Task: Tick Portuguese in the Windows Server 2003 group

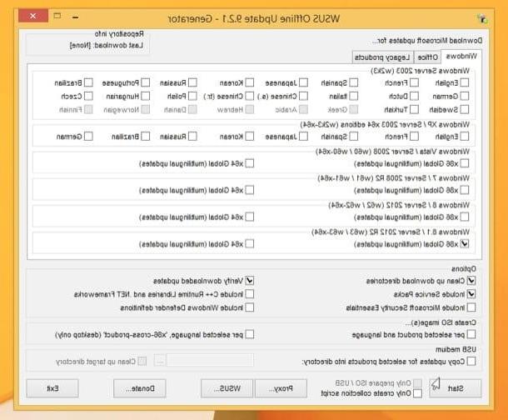Action: click(x=145, y=82)
